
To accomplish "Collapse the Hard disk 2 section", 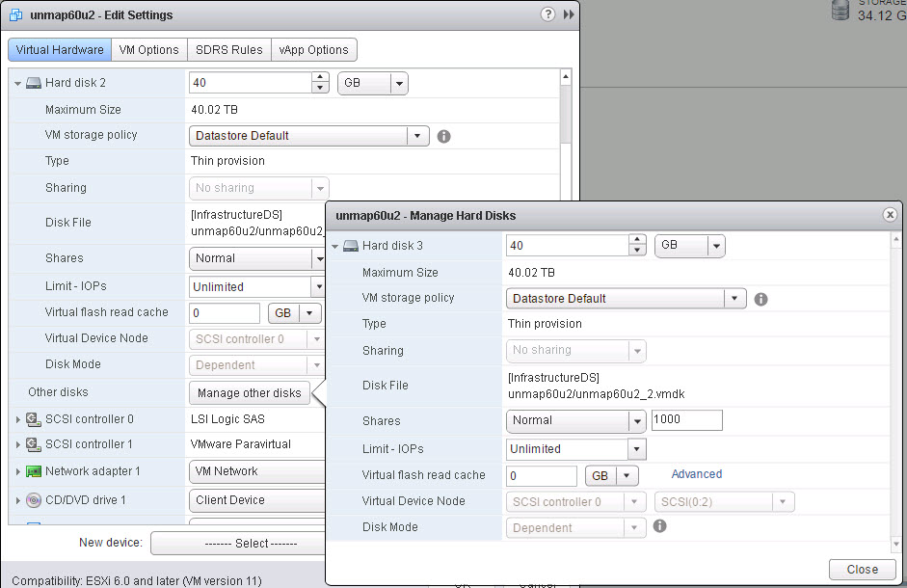I will 18,84.
